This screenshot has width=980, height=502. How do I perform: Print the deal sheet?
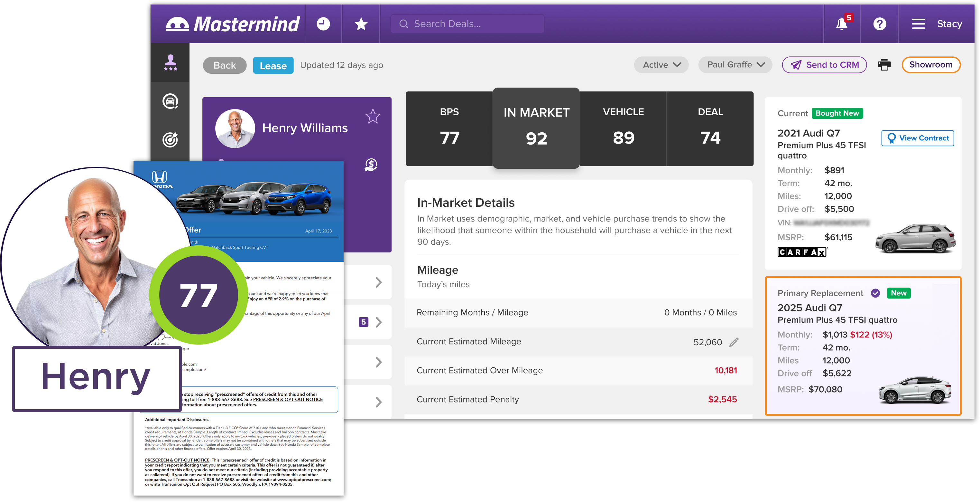click(884, 65)
